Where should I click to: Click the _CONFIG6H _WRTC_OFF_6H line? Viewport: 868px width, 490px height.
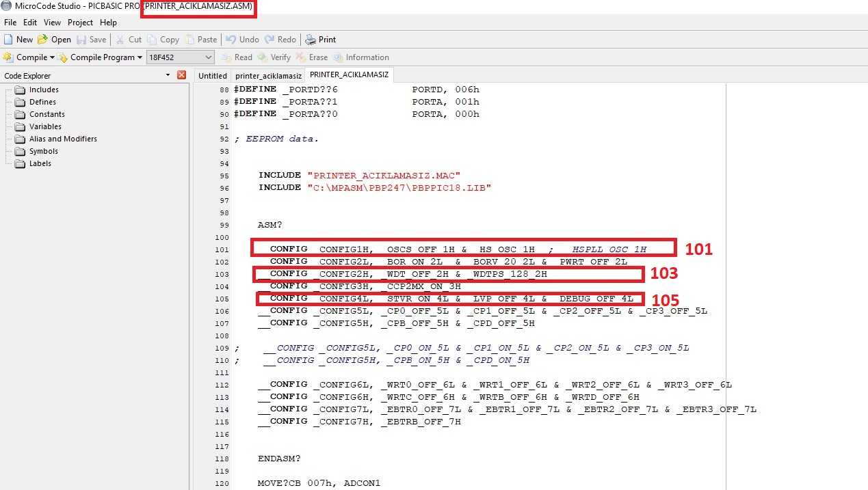point(448,397)
